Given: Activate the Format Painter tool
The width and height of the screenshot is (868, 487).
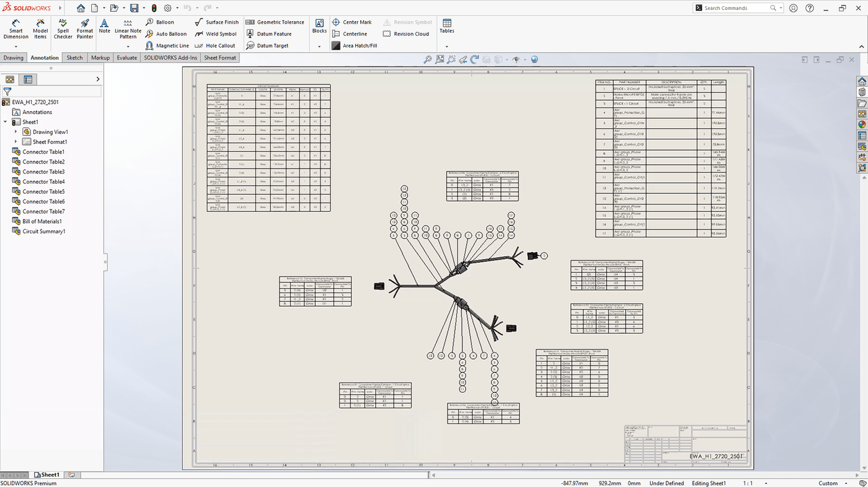Looking at the screenshot, I should [x=84, y=28].
